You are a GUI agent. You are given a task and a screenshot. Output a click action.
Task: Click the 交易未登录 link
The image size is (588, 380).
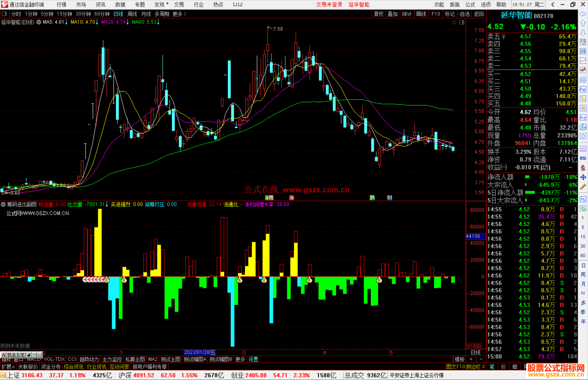pyautogui.click(x=329, y=5)
